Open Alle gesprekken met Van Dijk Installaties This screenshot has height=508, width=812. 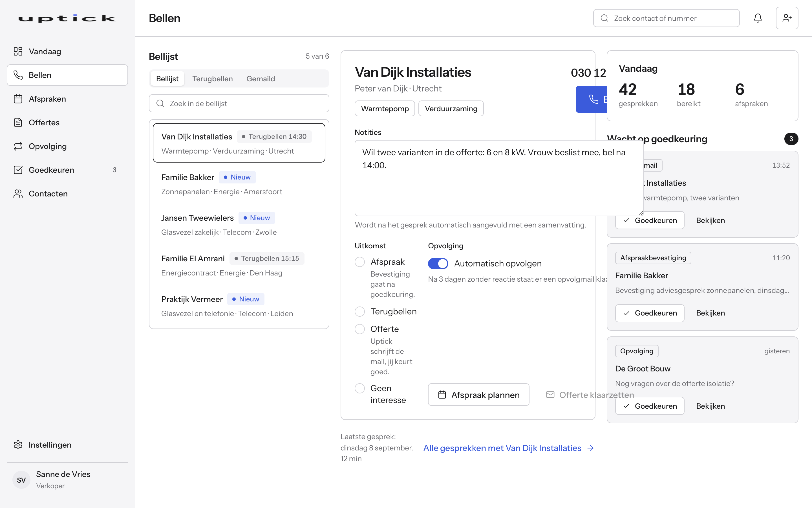point(508,448)
